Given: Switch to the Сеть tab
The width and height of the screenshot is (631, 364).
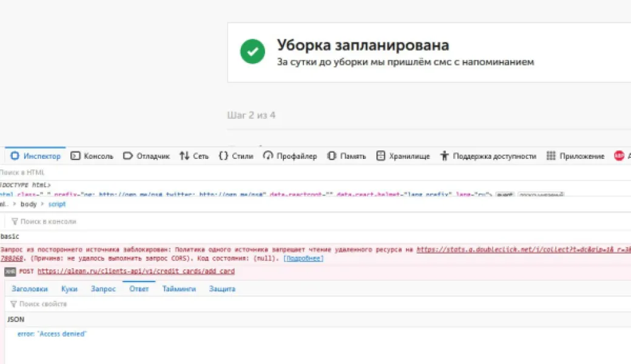Looking at the screenshot, I should point(194,156).
